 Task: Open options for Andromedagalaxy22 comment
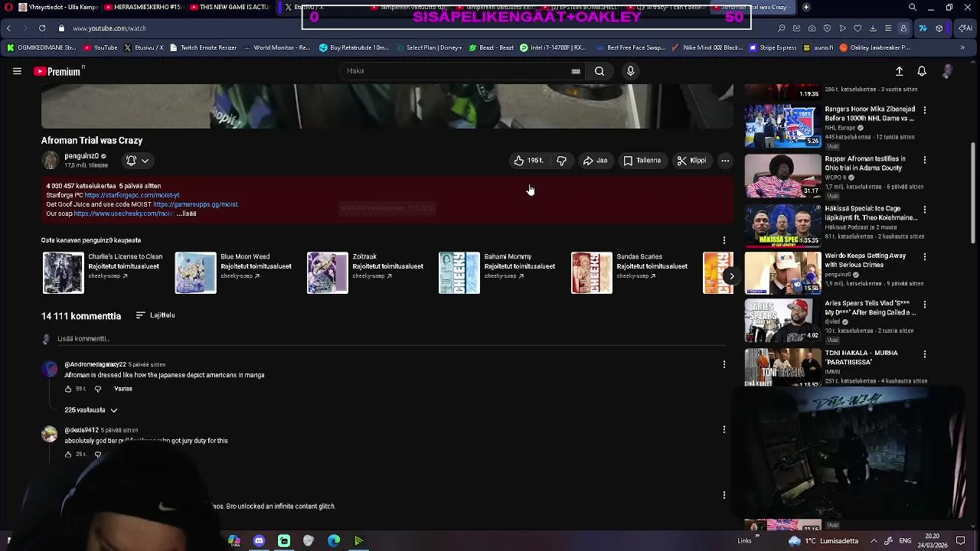724,364
